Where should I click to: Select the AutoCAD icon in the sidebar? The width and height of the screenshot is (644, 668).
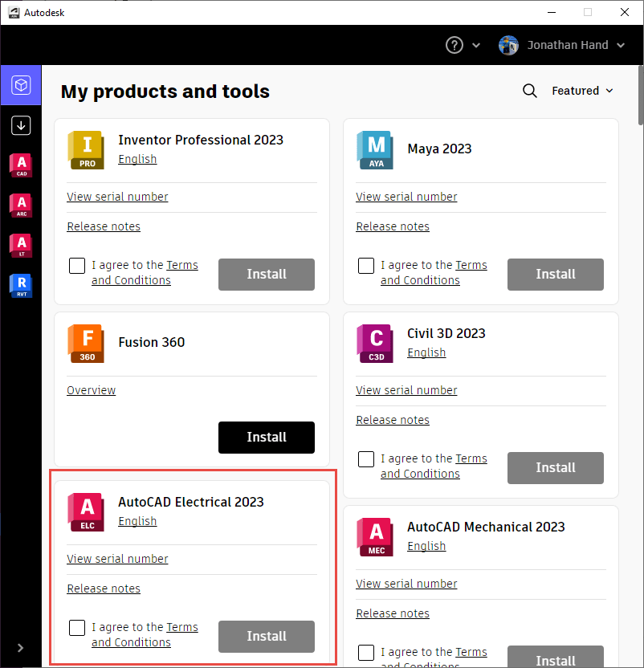tap(20, 165)
